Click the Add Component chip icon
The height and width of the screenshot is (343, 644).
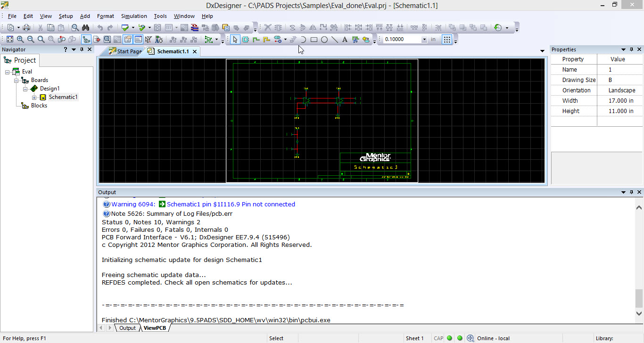click(246, 40)
